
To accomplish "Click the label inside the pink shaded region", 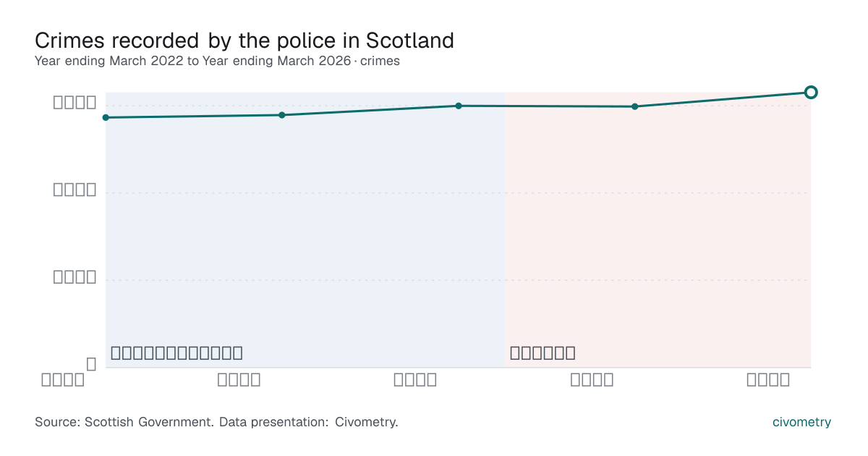I will click(x=542, y=353).
